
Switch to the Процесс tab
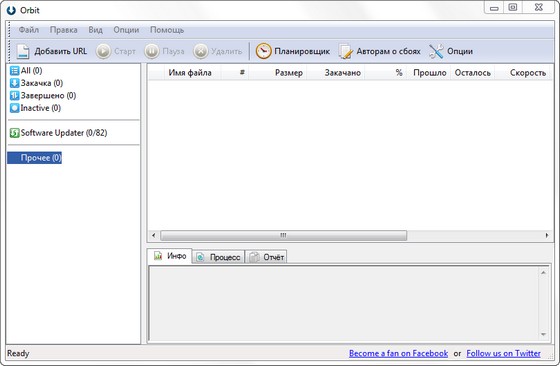click(218, 257)
